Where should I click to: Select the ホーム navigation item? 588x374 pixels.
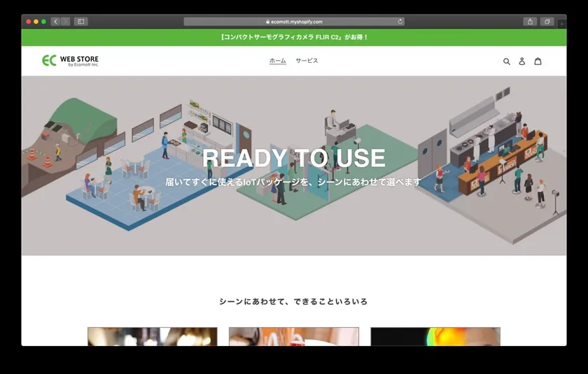pyautogui.click(x=278, y=61)
